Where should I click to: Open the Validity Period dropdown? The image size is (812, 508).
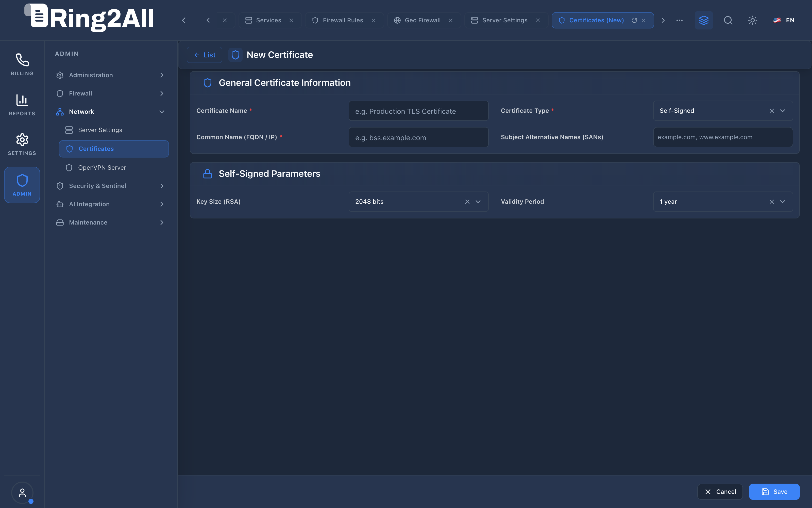coord(723,202)
